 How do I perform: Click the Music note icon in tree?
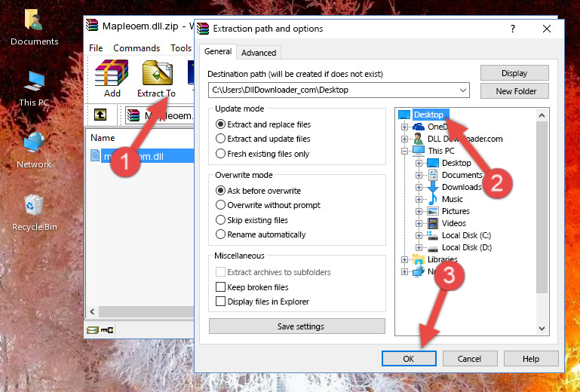pyautogui.click(x=432, y=199)
